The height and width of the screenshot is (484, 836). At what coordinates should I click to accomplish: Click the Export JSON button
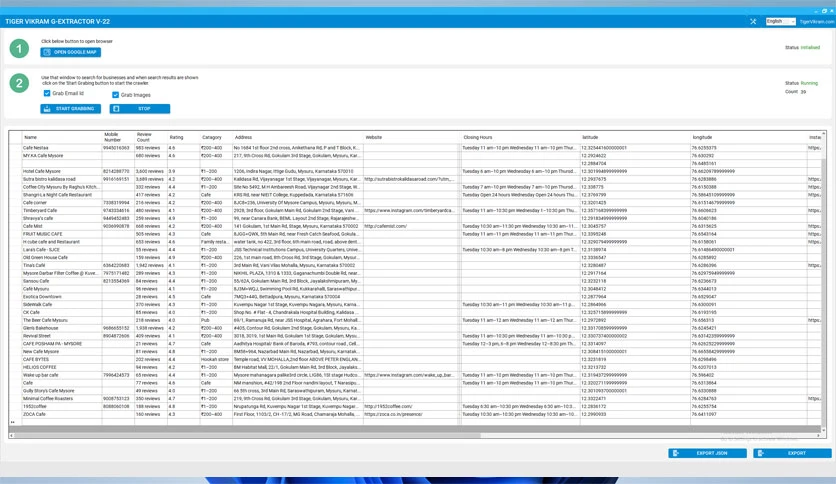coord(708,453)
